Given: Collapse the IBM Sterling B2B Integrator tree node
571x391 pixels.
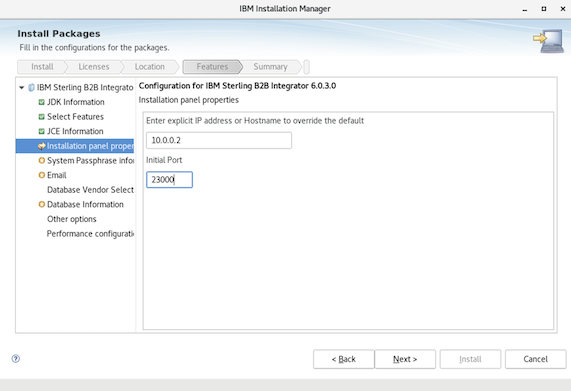Looking at the screenshot, I should [21, 88].
